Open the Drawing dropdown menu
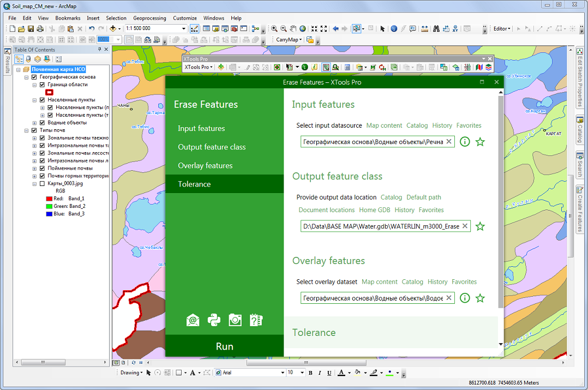This screenshot has width=588, height=390. [x=131, y=373]
